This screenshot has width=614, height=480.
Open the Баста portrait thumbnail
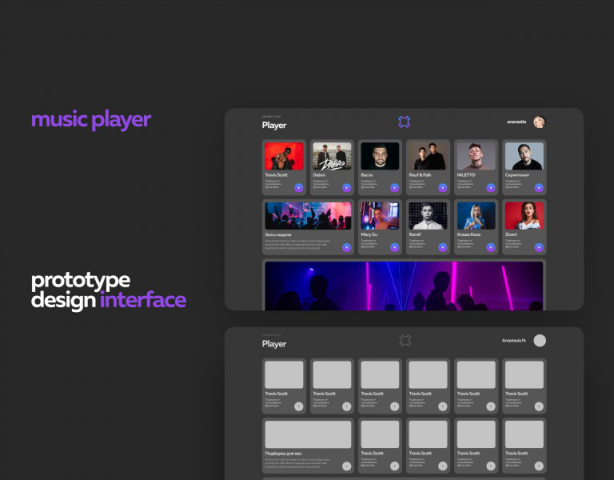[380, 156]
